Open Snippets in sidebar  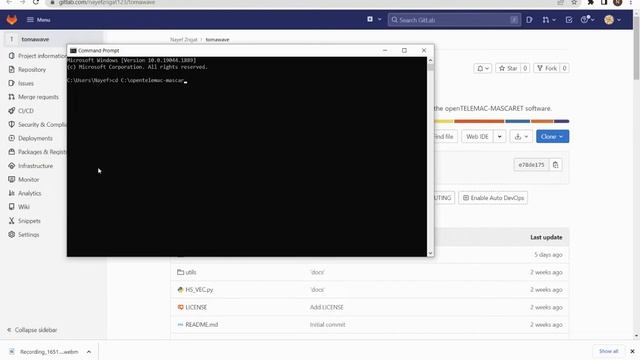click(x=29, y=221)
